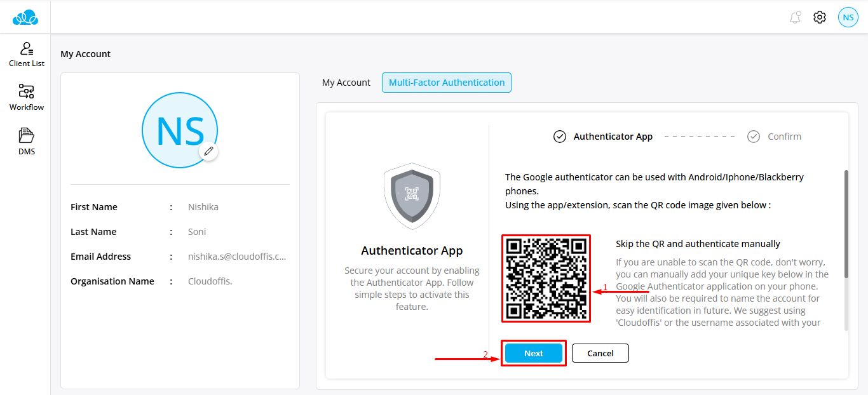Click the 'My Account' page heading

86,54
